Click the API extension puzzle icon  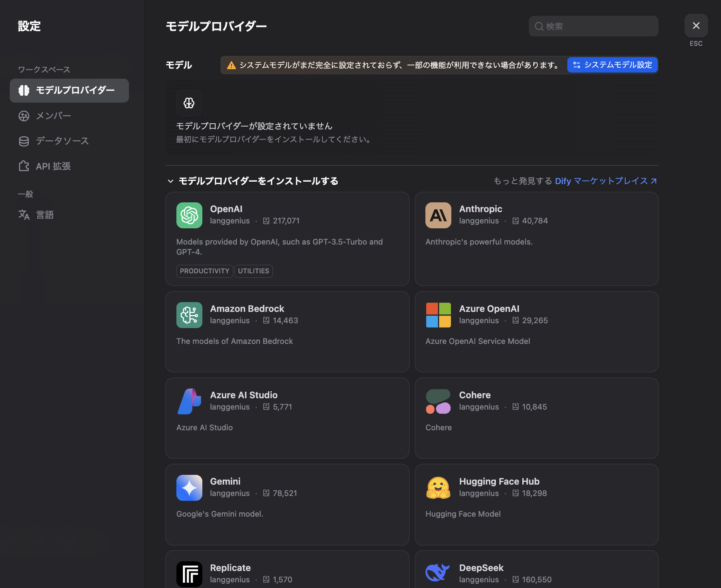[24, 166]
